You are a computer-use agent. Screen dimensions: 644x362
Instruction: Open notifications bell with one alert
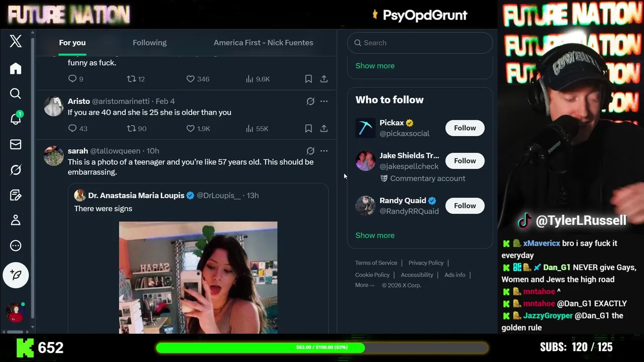[x=16, y=118]
